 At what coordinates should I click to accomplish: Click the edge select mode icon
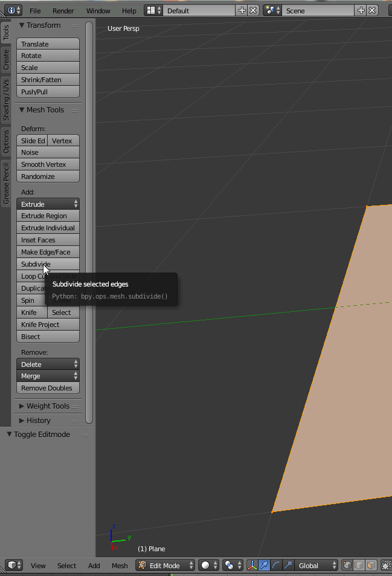tap(359, 565)
